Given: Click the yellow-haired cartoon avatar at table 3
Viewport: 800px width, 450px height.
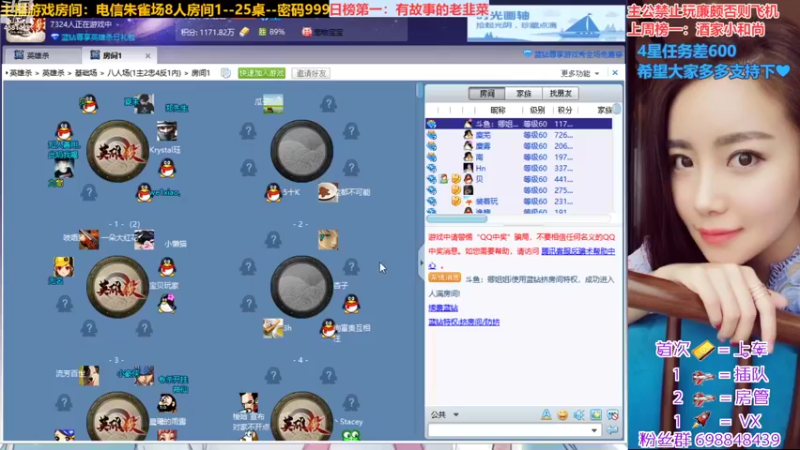Looking at the screenshot, I should (64, 267).
